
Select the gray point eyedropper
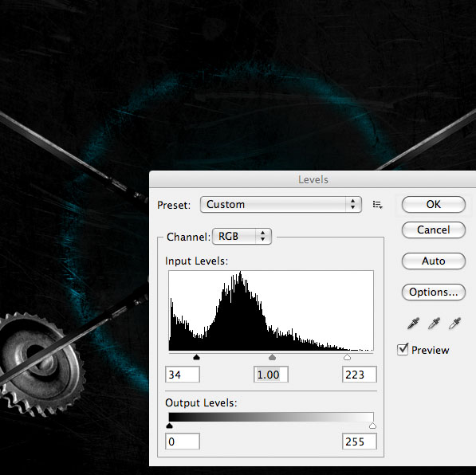point(434,324)
